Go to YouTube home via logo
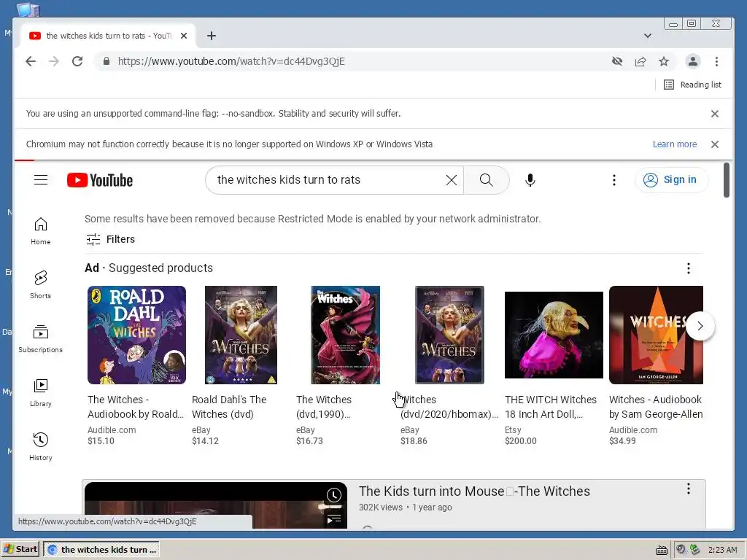Image resolution: width=747 pixels, height=560 pixels. 100,181
